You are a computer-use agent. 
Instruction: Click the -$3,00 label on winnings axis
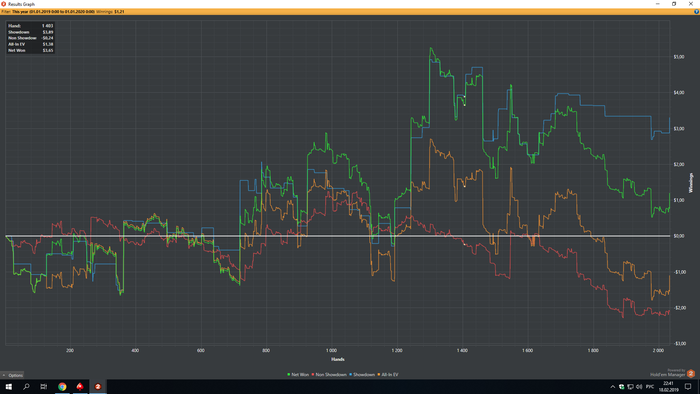679,344
